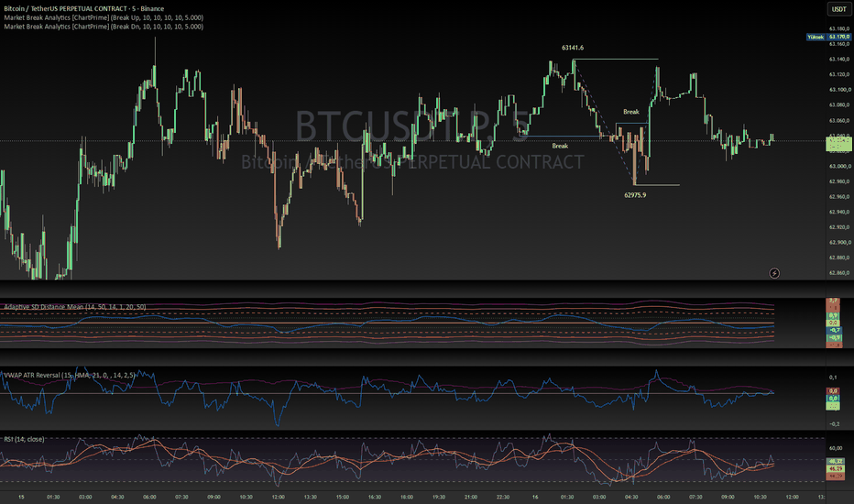The height and width of the screenshot is (504, 854).
Task: Open the USDT currency selector
Action: pos(838,9)
